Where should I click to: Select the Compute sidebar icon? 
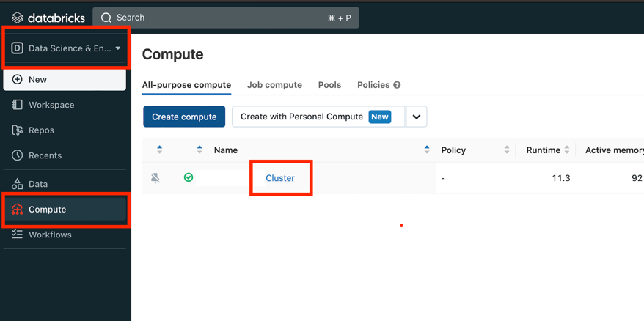[x=18, y=210]
